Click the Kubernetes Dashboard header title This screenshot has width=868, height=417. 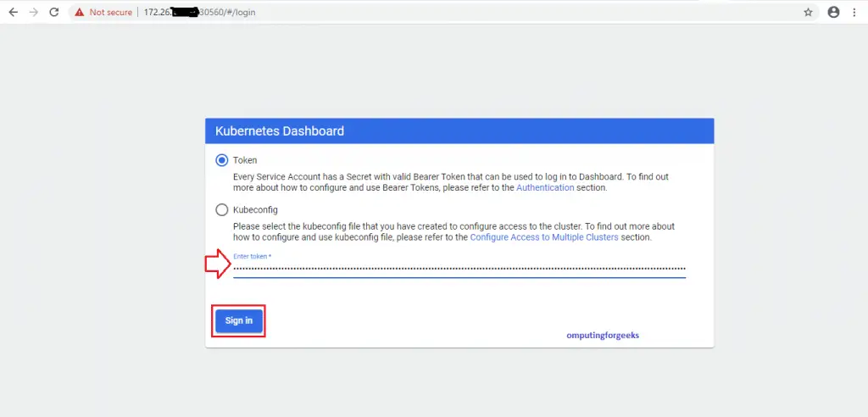point(280,131)
